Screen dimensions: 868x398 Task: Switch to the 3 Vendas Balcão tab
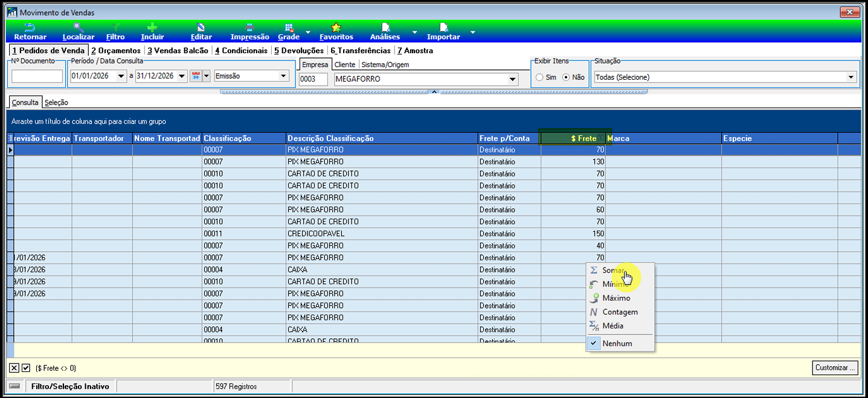[178, 51]
